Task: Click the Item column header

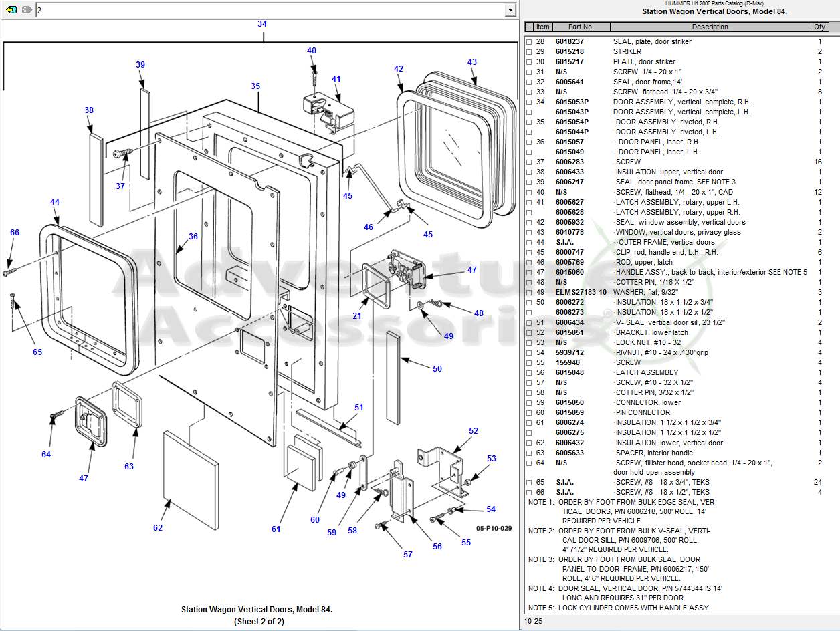Action: coord(542,27)
